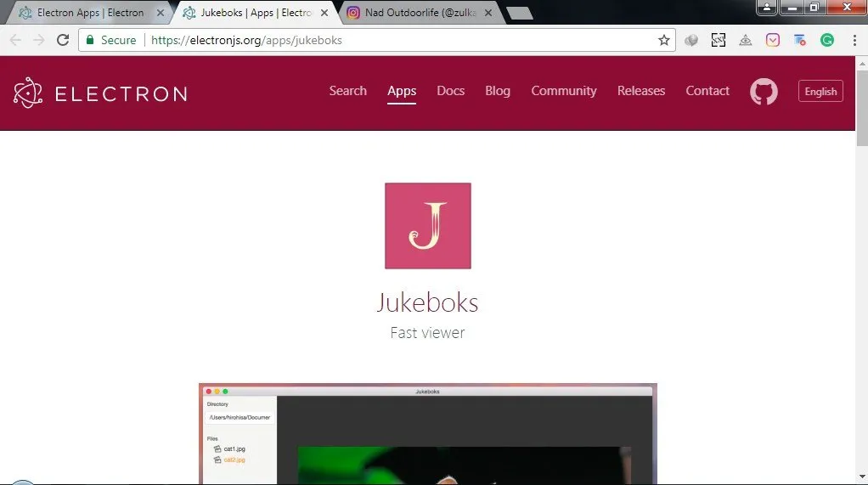Screen dimensions: 868x485
Task: Open the green Grammarly extension icon
Action: [x=827, y=40]
